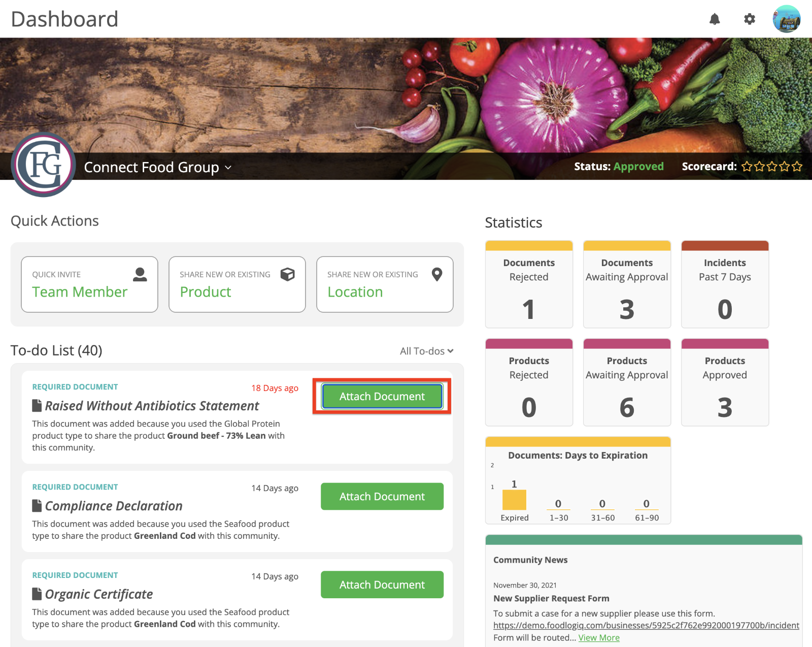This screenshot has height=647, width=812.
Task: Attach document for Compliance Declaration
Action: click(x=382, y=497)
